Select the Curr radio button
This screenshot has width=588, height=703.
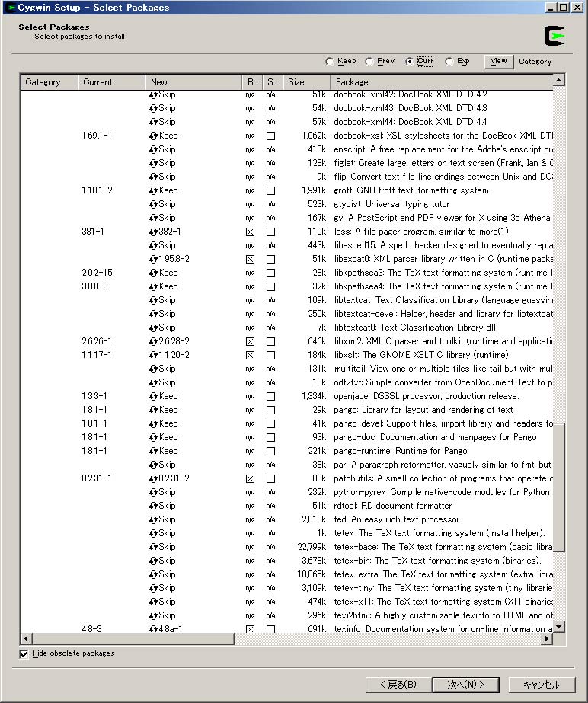click(x=409, y=62)
